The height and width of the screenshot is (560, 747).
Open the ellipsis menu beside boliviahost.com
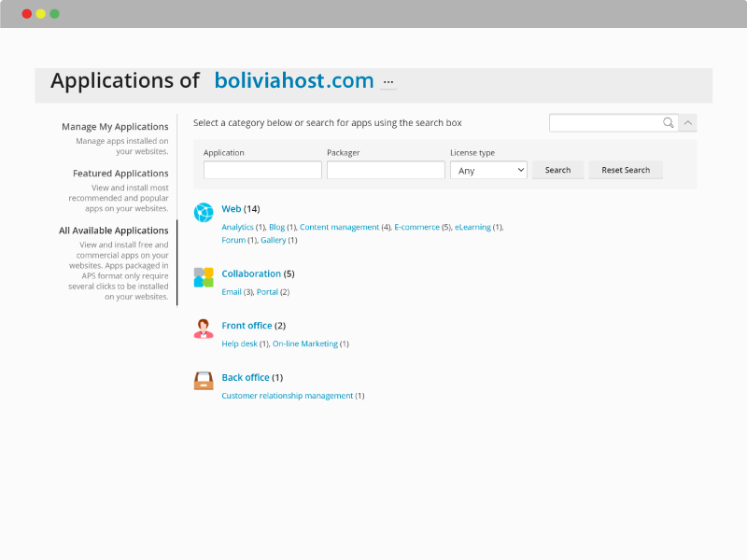tap(388, 82)
